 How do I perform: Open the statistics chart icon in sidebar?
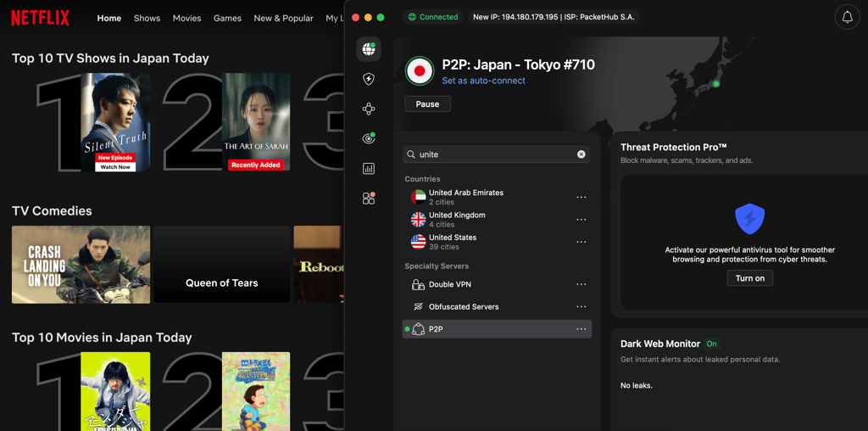tap(369, 168)
